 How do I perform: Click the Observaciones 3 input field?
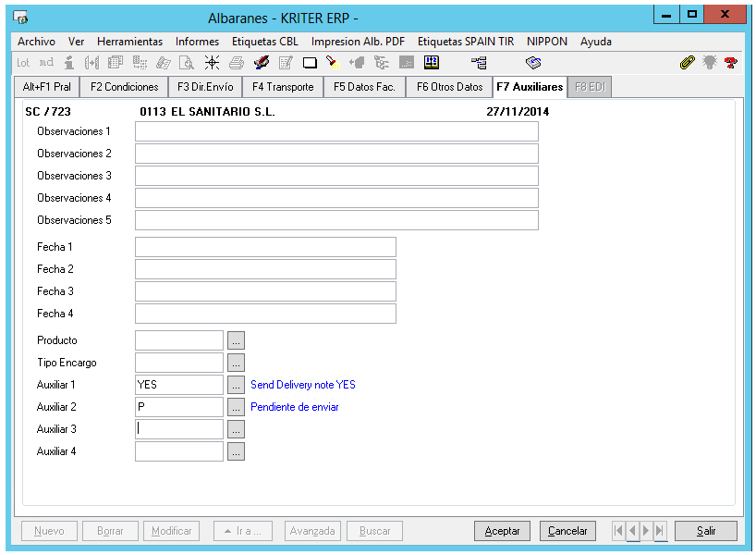(x=336, y=176)
